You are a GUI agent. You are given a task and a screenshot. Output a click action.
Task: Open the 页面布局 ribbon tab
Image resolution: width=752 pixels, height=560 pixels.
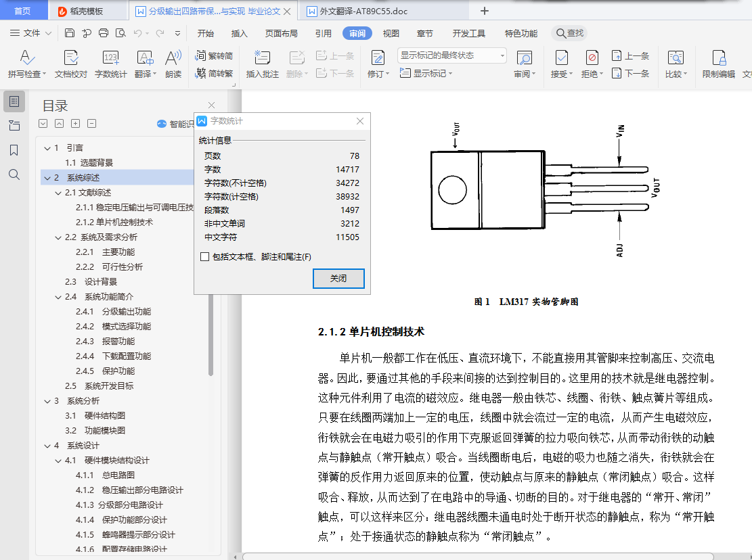(x=282, y=33)
